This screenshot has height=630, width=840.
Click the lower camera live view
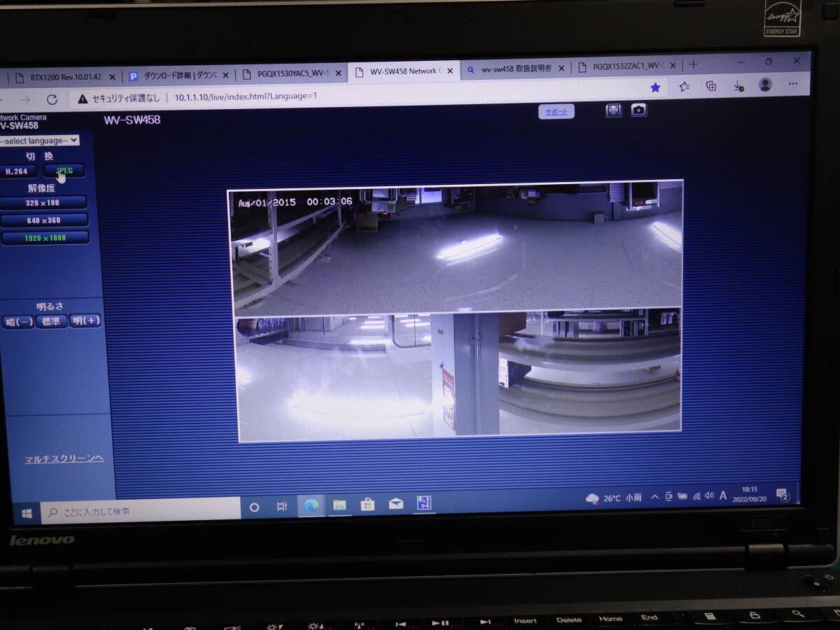458,374
